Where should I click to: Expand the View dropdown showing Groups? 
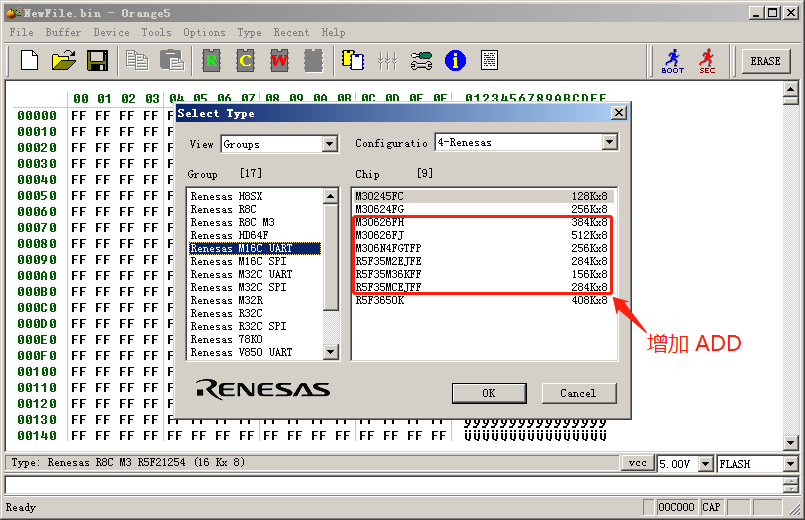point(330,144)
